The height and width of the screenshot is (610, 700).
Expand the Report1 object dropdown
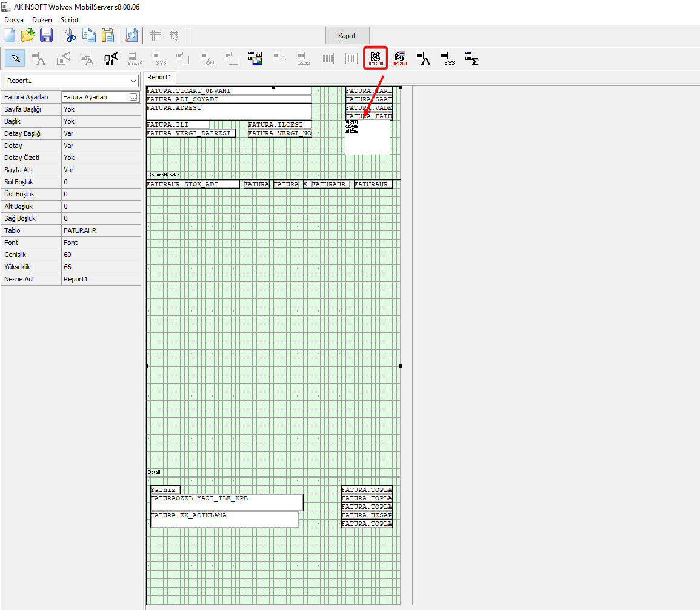coord(133,81)
